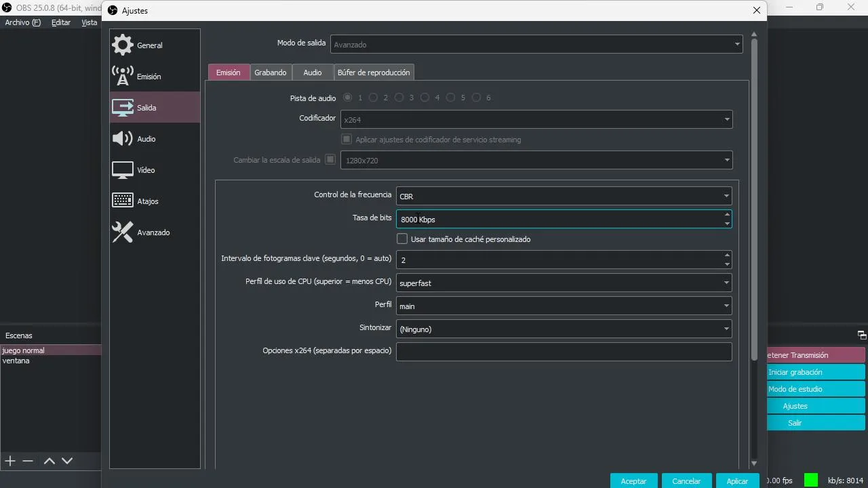Open Atajos keyboard icon
The width and height of the screenshot is (868, 488).
[123, 201]
